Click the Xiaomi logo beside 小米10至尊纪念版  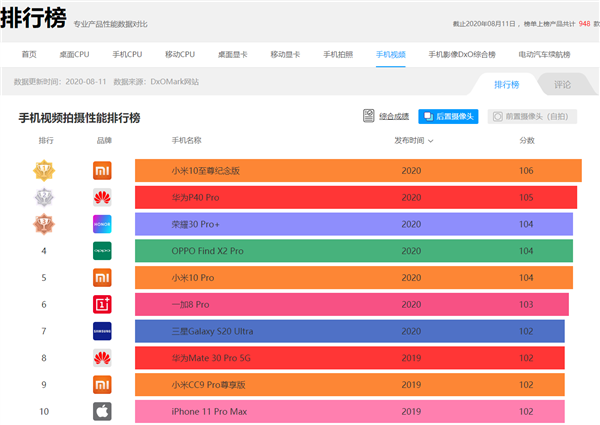coord(102,171)
